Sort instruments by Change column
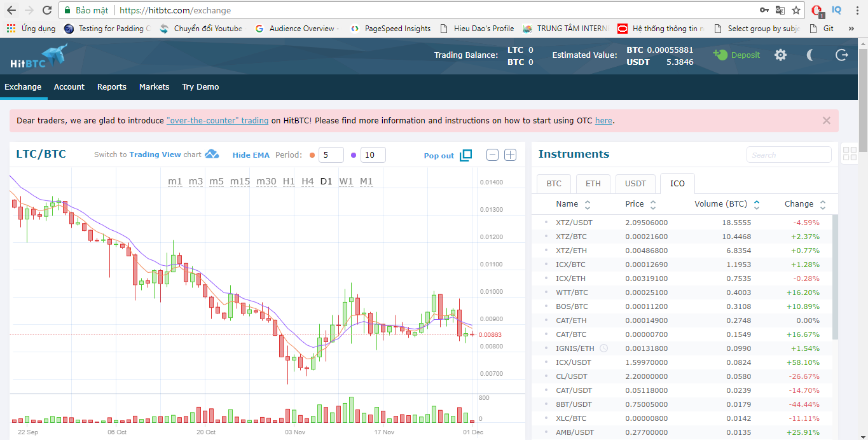This screenshot has height=440, width=868. [x=805, y=204]
